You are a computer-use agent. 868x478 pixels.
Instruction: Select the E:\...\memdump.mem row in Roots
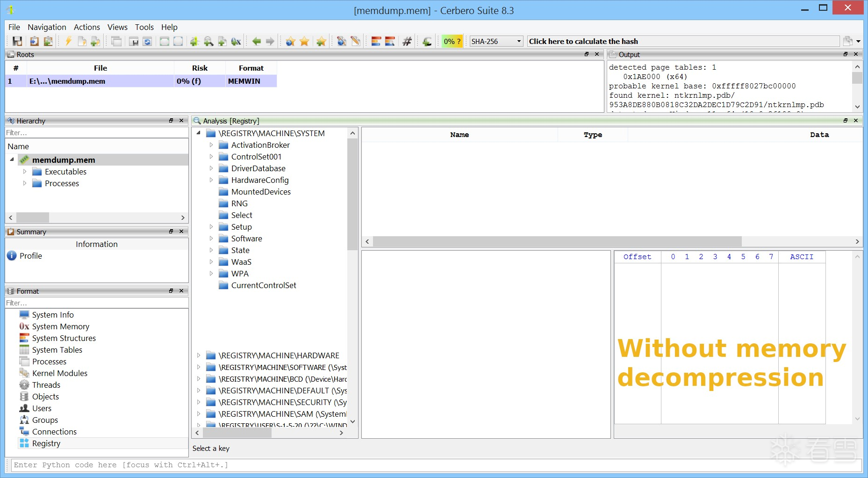click(x=141, y=81)
